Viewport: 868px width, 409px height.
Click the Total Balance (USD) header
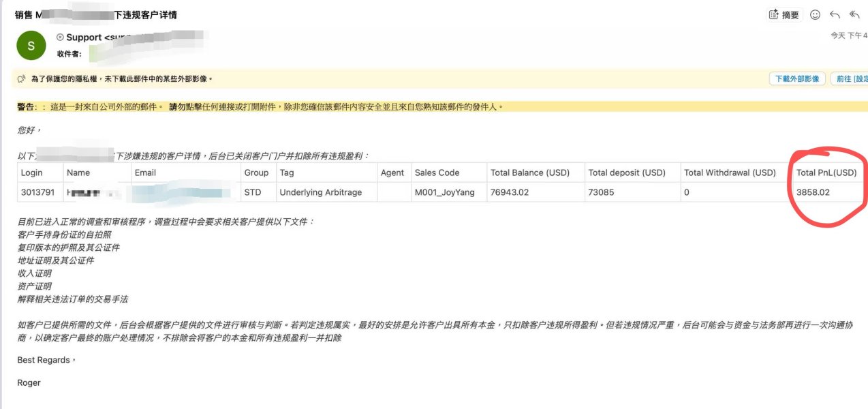click(530, 172)
